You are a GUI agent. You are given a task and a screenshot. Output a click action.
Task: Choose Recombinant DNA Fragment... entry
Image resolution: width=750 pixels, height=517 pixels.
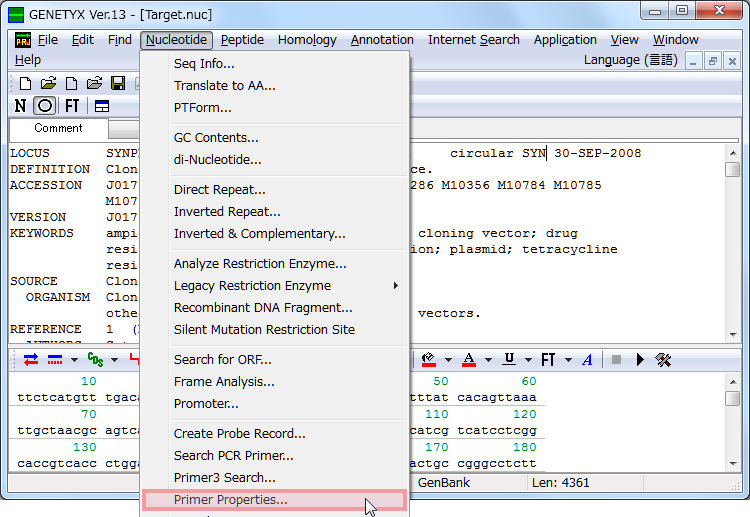[275, 308]
